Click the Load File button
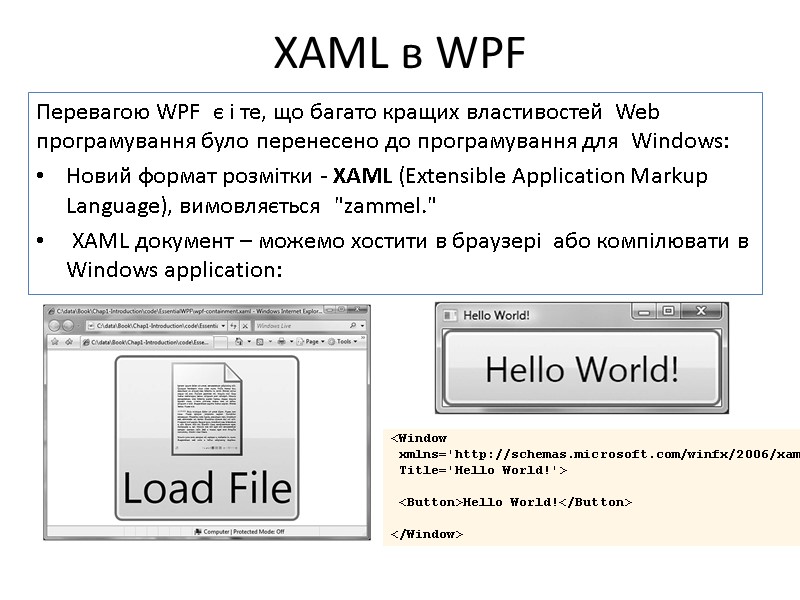Viewport: 800px width, 600px height. click(x=207, y=438)
